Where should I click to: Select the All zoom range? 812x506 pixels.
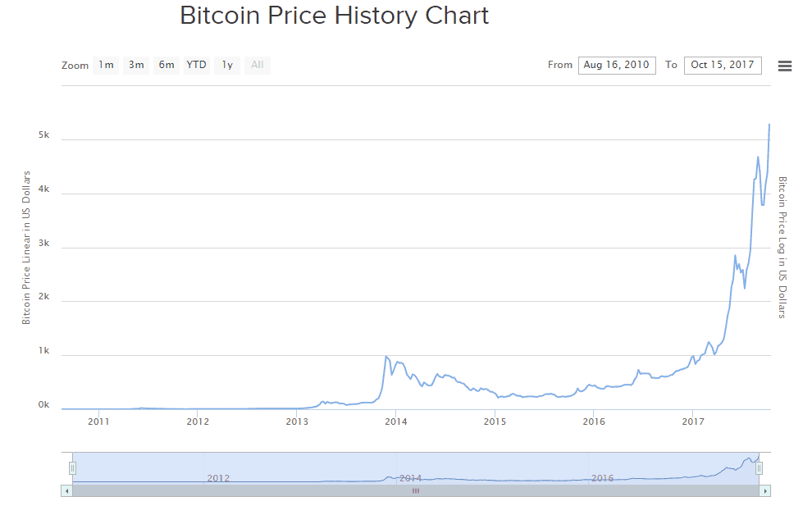(258, 66)
